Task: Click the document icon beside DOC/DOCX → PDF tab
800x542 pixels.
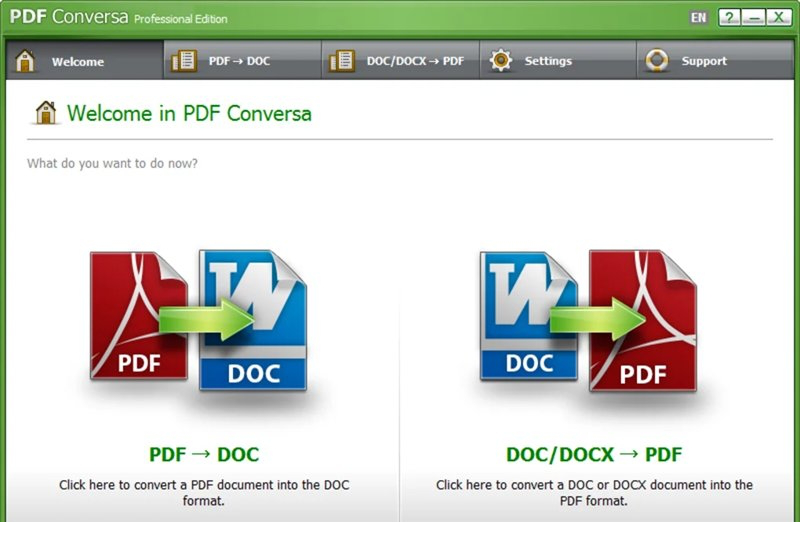Action: [x=342, y=61]
